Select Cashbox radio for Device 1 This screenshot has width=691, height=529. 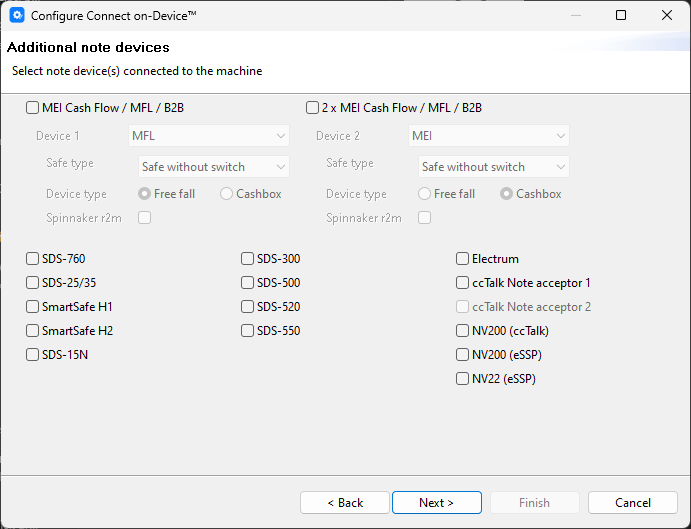tap(227, 194)
